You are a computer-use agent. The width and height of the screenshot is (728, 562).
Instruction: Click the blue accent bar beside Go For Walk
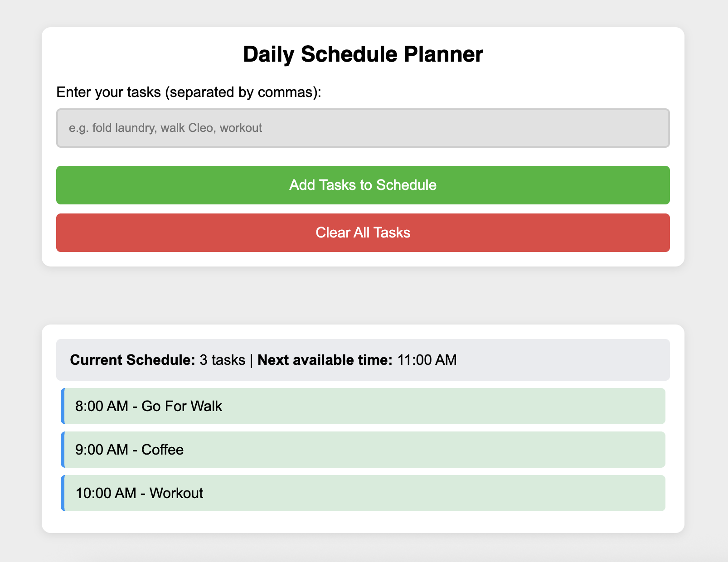63,406
